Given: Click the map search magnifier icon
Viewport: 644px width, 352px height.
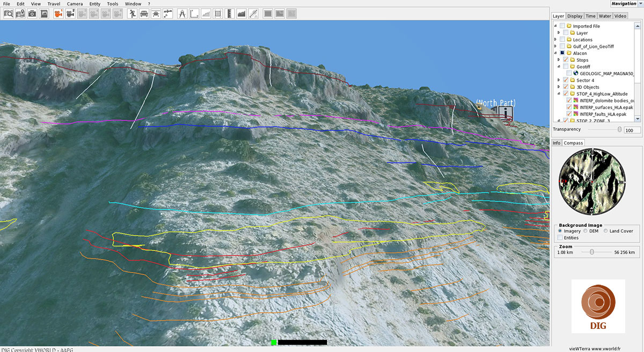Looking at the screenshot, I should pos(9,13).
